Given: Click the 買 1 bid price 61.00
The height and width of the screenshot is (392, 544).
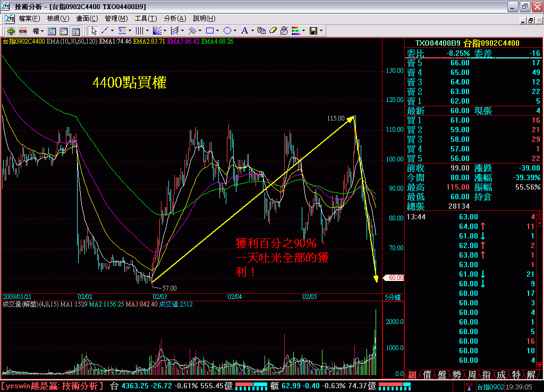Looking at the screenshot, I should pyautogui.click(x=460, y=121).
